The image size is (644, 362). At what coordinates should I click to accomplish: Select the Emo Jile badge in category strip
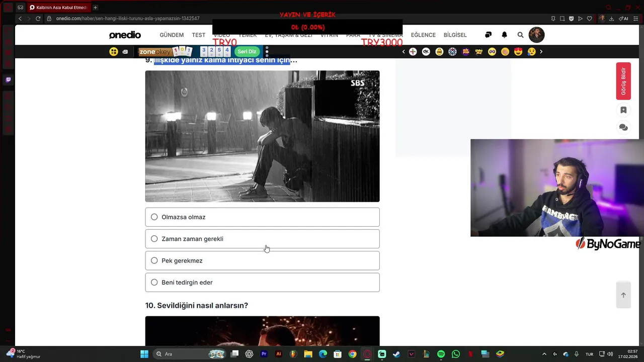click(x=479, y=51)
